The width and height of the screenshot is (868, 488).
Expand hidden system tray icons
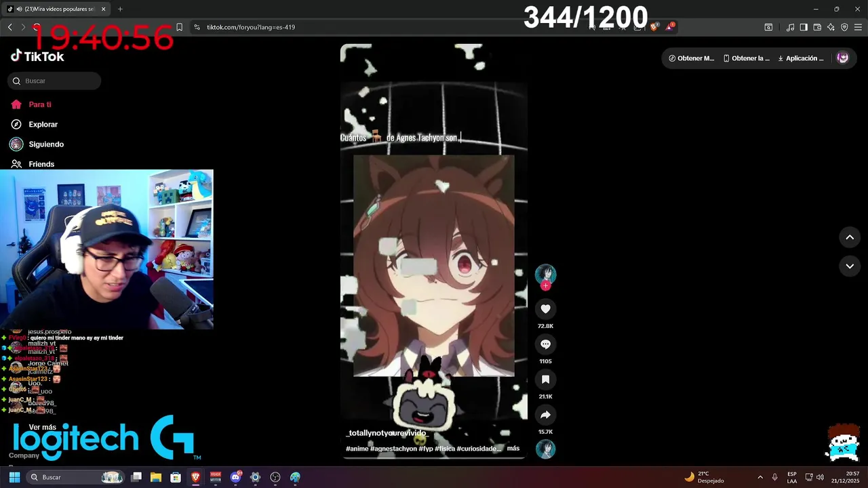pos(760,477)
